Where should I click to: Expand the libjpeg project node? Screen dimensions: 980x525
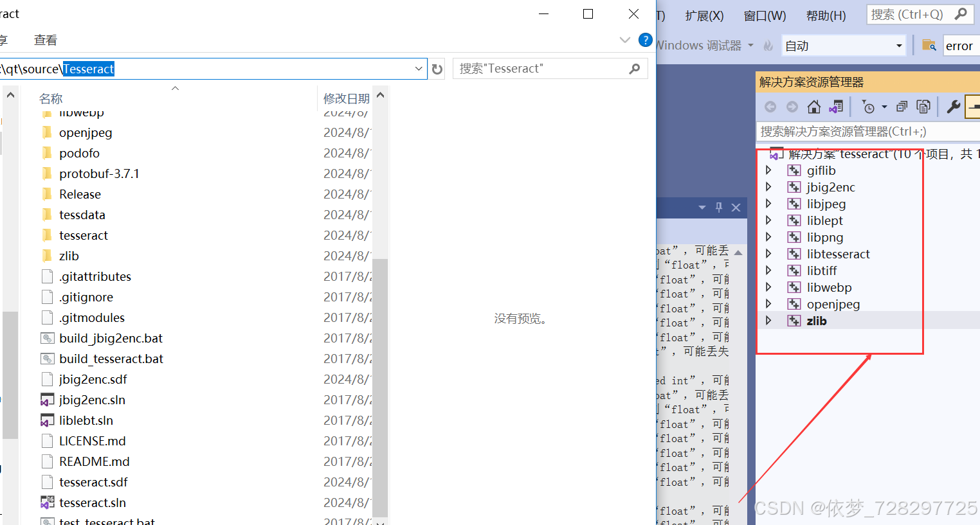click(x=768, y=204)
